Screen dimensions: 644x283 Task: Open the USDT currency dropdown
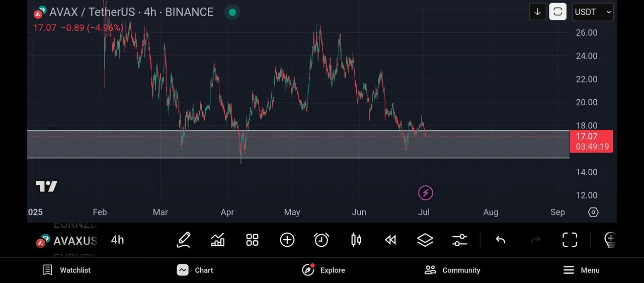pyautogui.click(x=593, y=12)
